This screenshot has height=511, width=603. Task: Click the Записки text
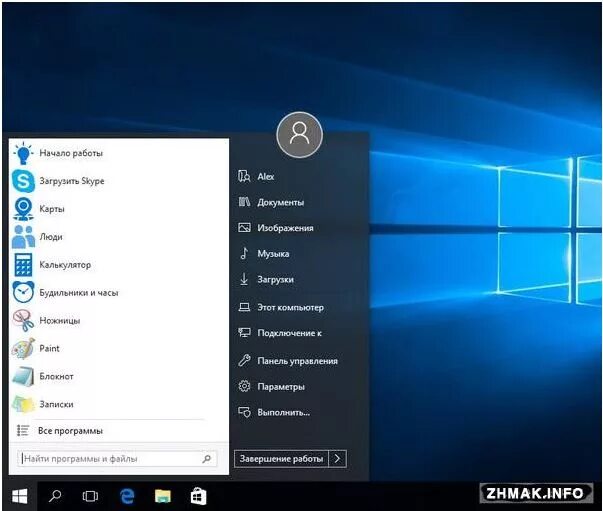[57, 404]
